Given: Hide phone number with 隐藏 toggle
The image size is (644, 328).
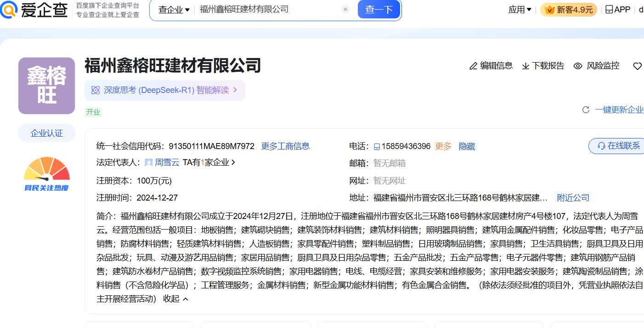Looking at the screenshot, I should coord(467,146).
